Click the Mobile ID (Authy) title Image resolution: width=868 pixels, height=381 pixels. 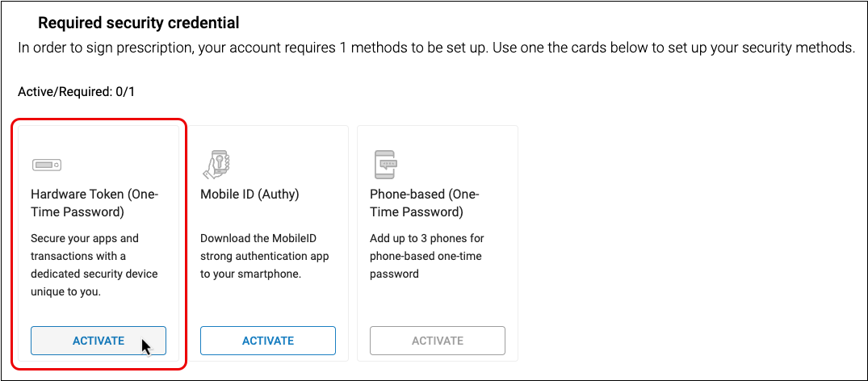249,194
